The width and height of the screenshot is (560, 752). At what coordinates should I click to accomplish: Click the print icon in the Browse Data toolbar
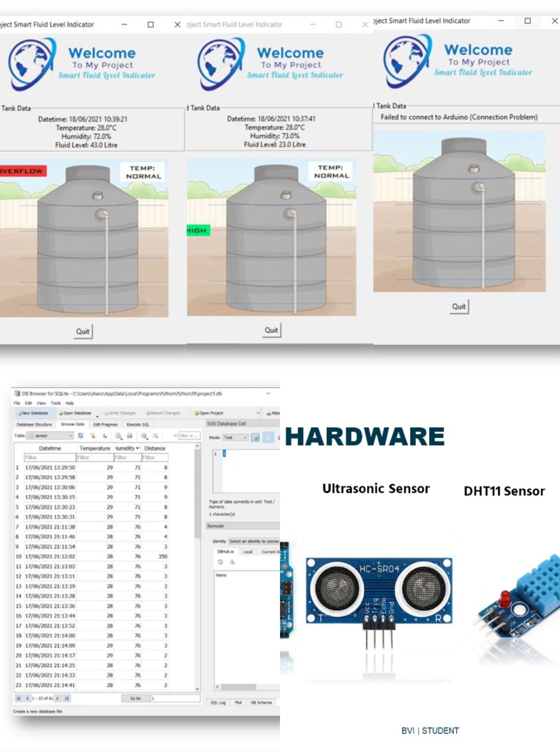129,436
